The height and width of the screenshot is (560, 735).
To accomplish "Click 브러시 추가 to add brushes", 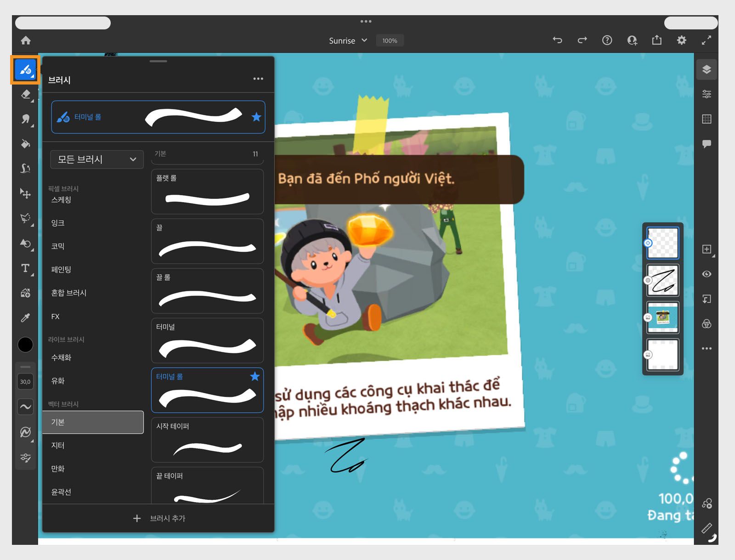I will click(158, 518).
